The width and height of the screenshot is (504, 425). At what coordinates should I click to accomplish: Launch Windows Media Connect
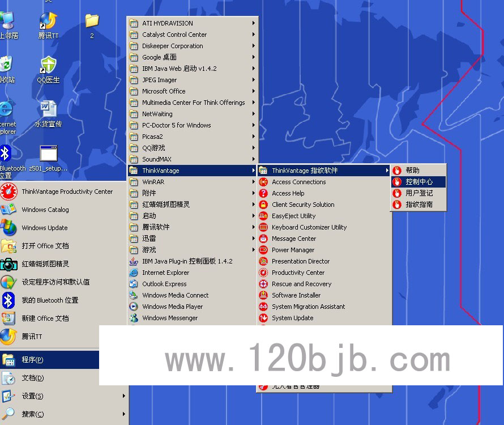click(x=192, y=295)
